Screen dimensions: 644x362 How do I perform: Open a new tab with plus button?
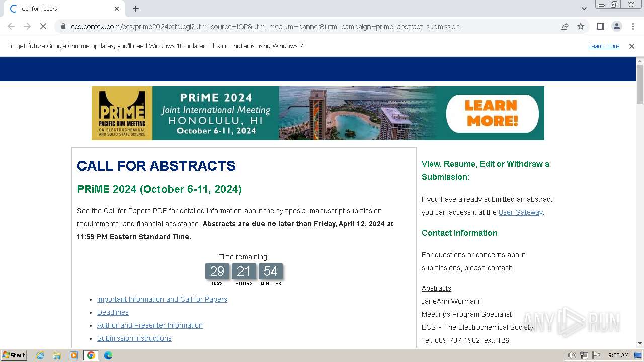(136, 9)
